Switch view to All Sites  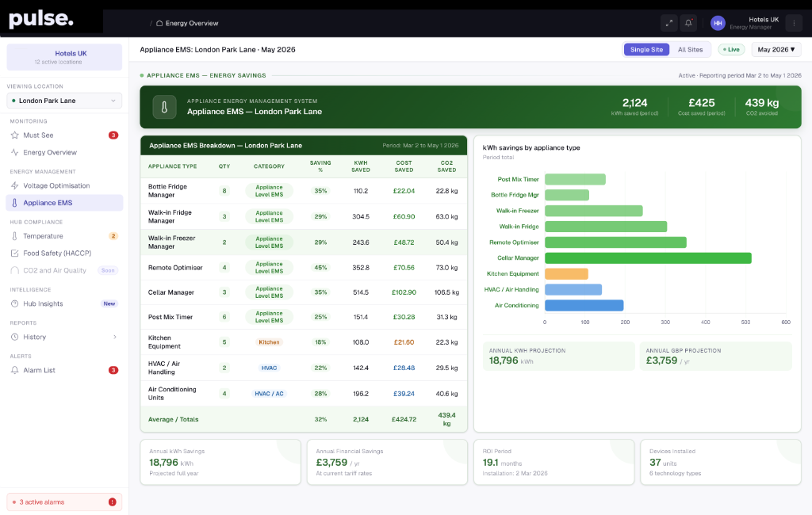point(690,50)
